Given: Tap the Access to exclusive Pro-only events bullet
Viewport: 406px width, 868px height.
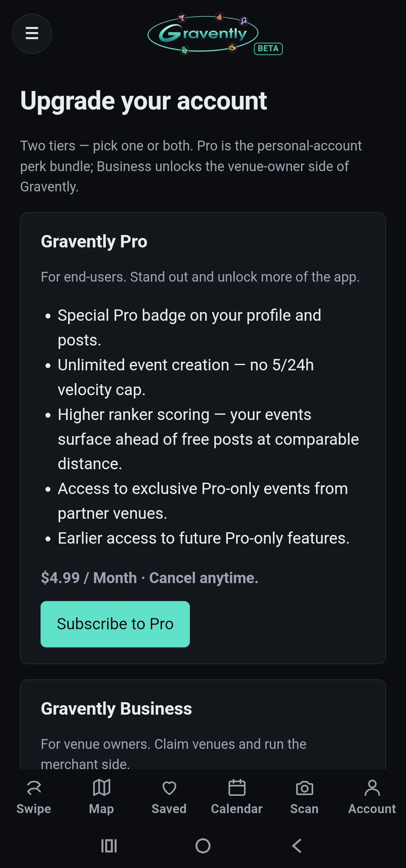Looking at the screenshot, I should click(203, 501).
